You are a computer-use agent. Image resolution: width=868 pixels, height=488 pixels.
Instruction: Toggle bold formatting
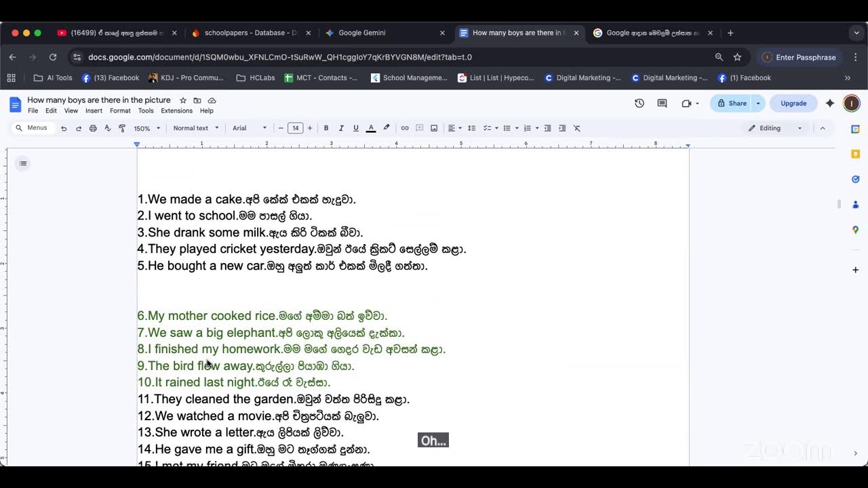(326, 128)
